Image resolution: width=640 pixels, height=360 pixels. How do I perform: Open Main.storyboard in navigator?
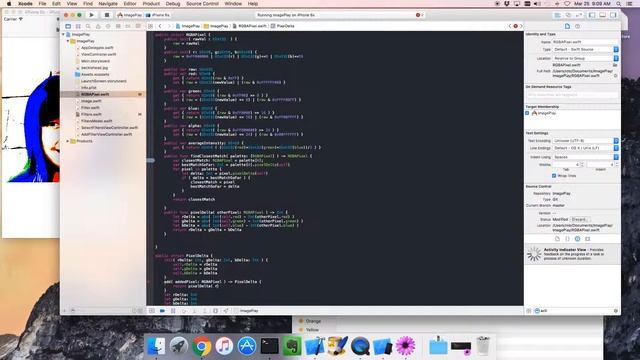coord(95,61)
